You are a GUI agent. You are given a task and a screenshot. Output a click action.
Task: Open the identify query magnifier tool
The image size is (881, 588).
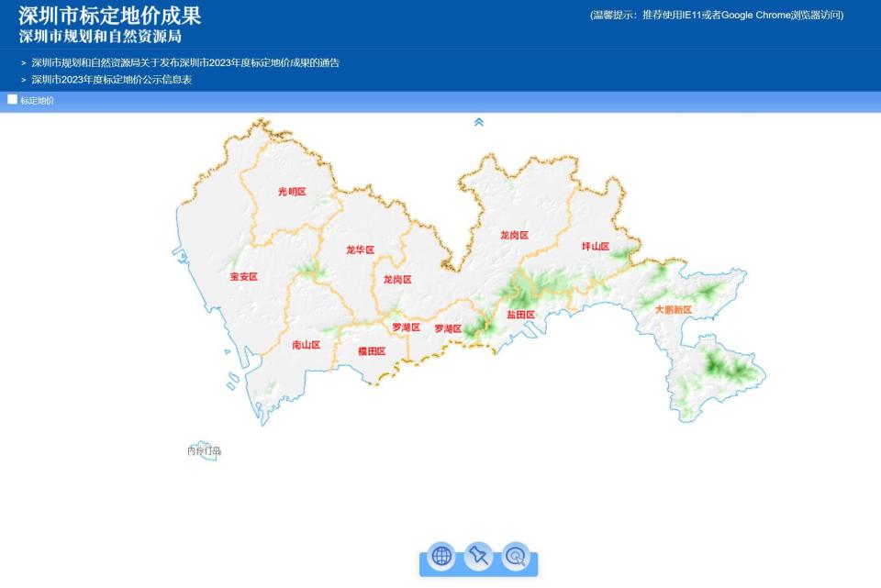[x=517, y=555]
